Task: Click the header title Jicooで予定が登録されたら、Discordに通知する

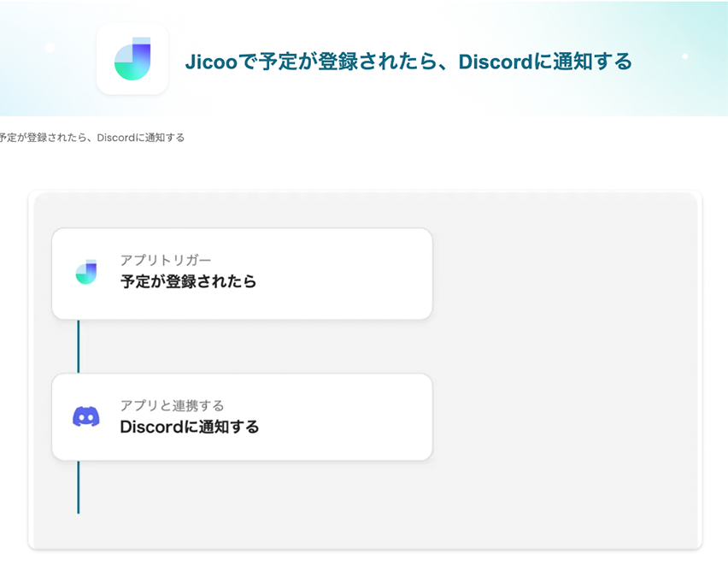Action: pos(408,62)
